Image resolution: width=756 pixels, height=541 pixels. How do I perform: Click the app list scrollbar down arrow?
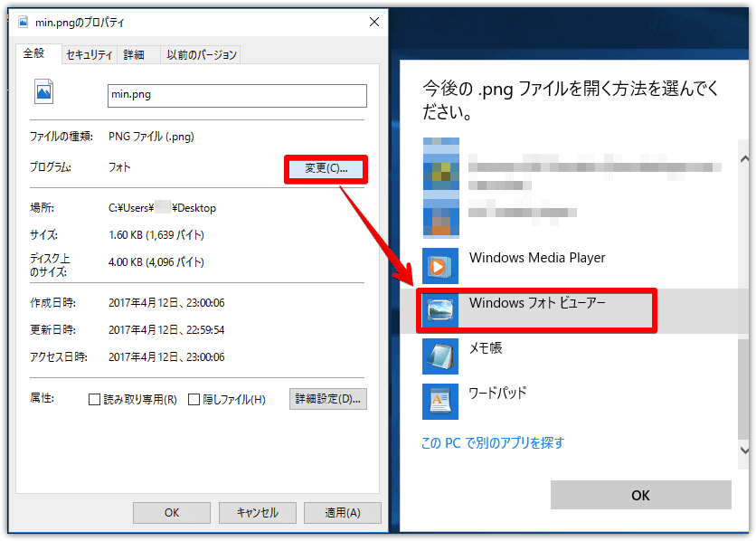743,450
